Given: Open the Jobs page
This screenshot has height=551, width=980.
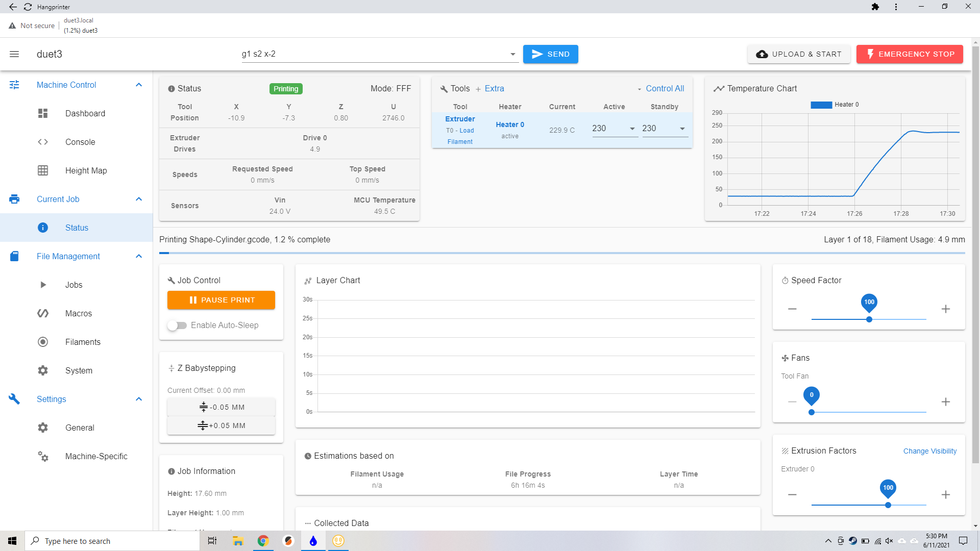Looking at the screenshot, I should (x=74, y=285).
